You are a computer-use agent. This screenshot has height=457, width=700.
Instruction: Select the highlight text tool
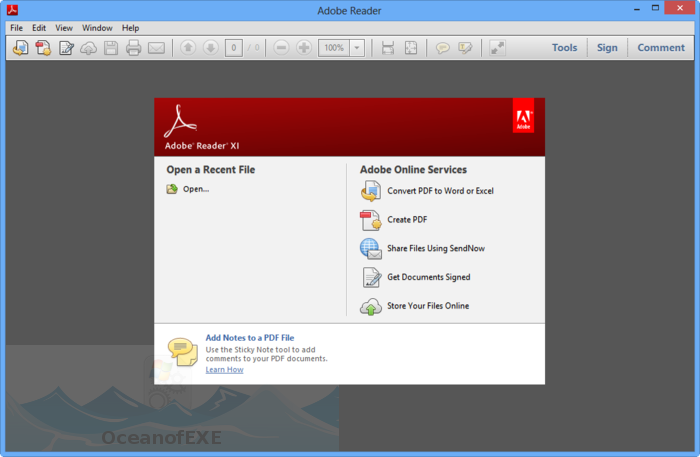(465, 48)
